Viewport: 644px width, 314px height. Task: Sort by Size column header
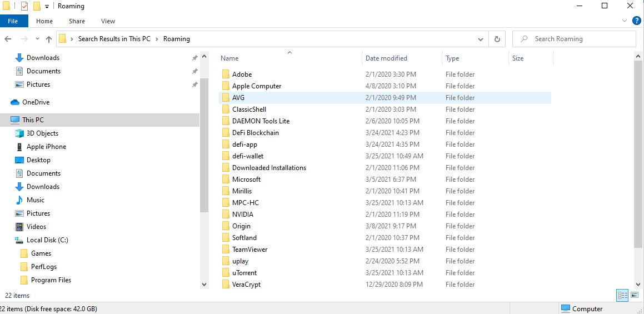531,58
